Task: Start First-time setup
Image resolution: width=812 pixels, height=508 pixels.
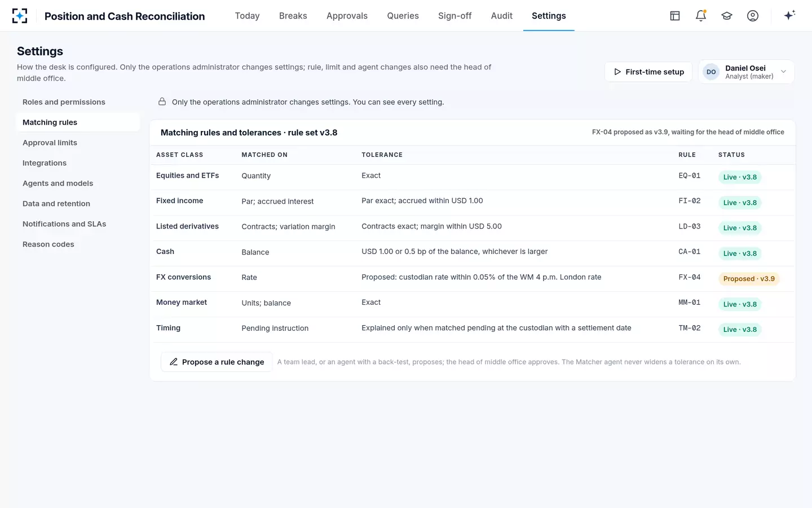Action: pyautogui.click(x=648, y=72)
